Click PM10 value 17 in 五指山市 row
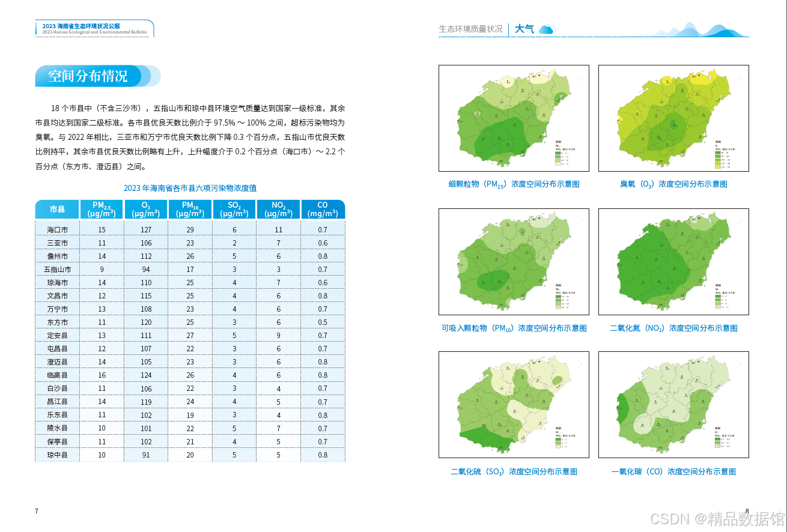Image resolution: width=787 pixels, height=532 pixels. [x=190, y=270]
